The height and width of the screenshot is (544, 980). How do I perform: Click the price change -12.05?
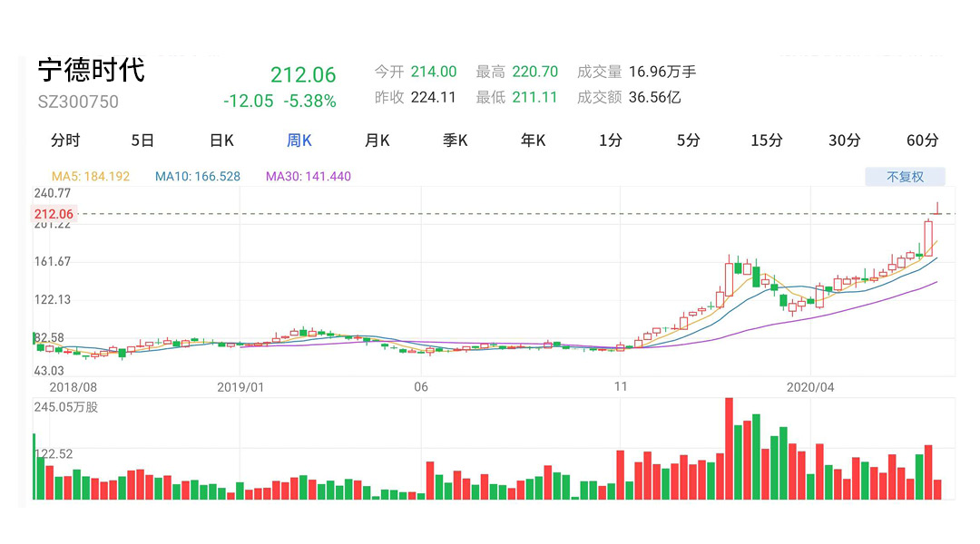click(x=248, y=102)
